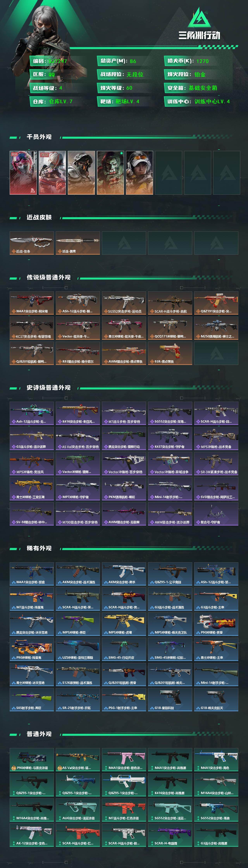Choose the SKS射手步枪-弄臣 skin
The image size is (248, 868).
32,699
